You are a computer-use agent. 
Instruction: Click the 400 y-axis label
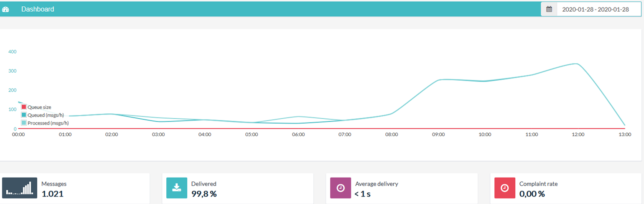pyautogui.click(x=12, y=52)
